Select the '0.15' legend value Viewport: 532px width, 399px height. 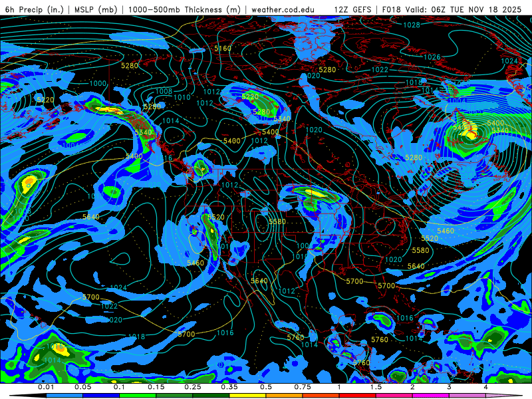point(156,387)
